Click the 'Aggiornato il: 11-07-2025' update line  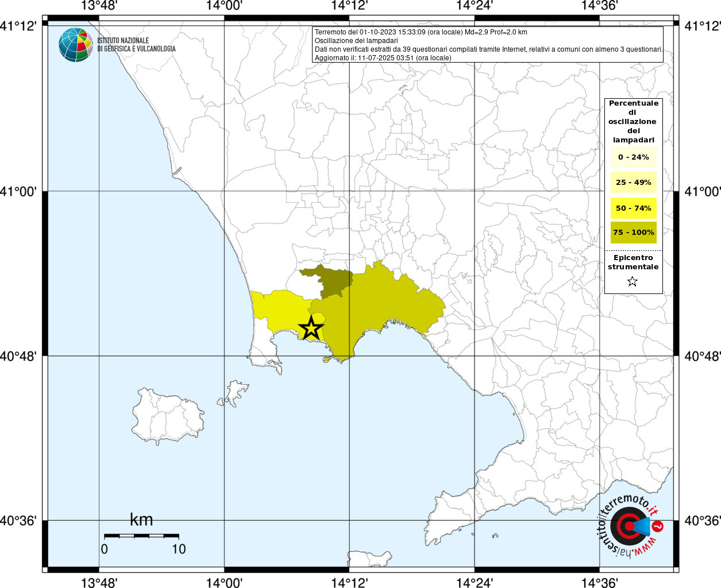383,58
